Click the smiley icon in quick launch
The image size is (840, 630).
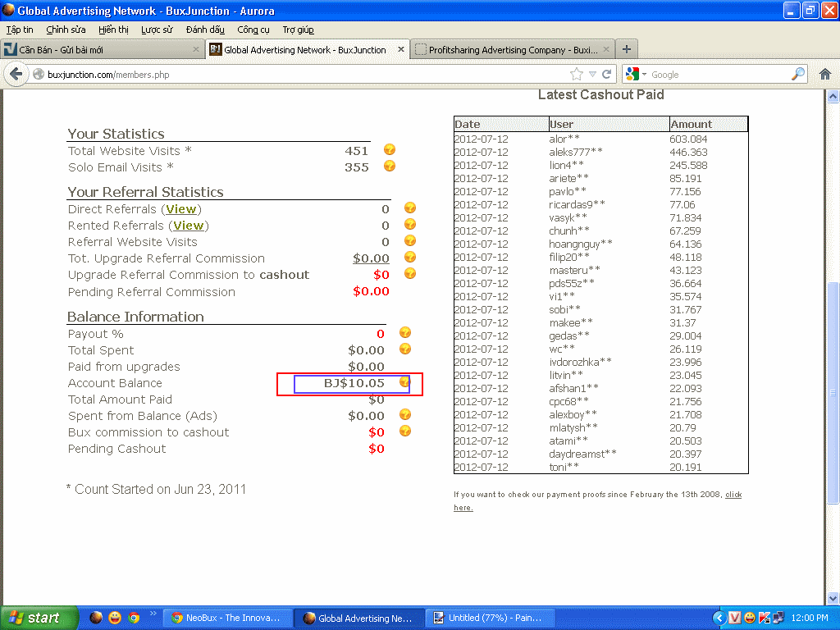(115, 618)
